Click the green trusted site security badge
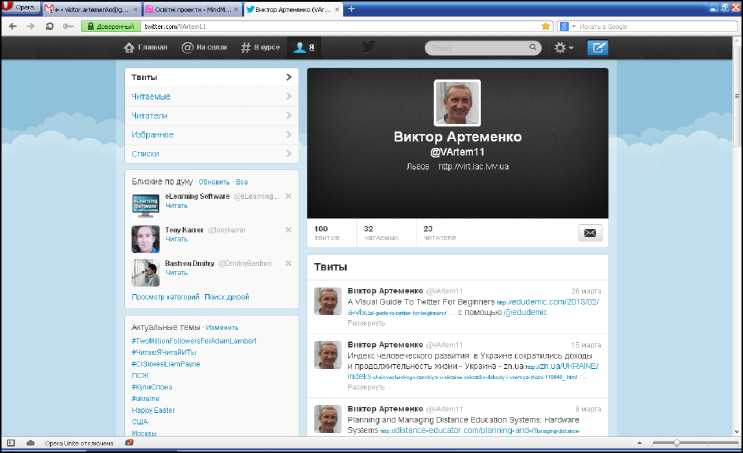 [111, 27]
